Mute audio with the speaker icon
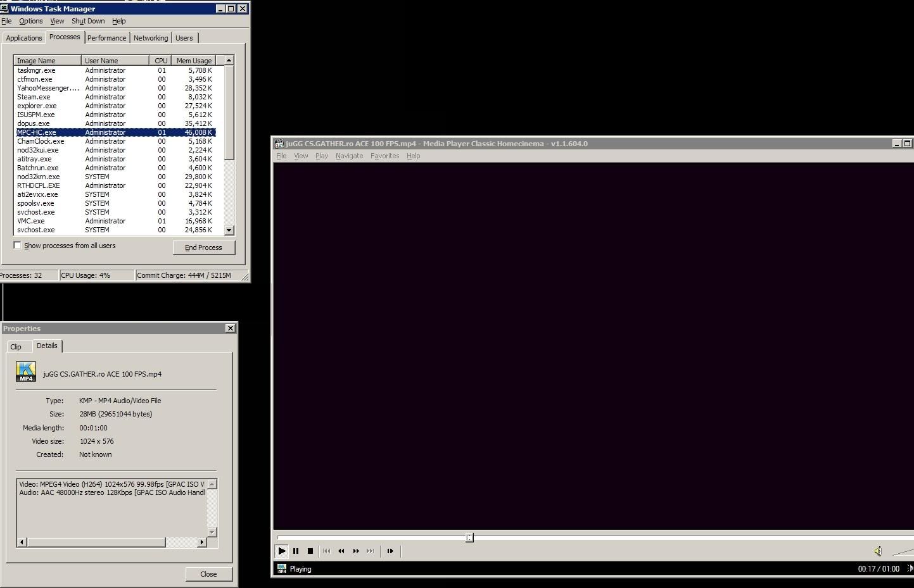 pos(878,551)
